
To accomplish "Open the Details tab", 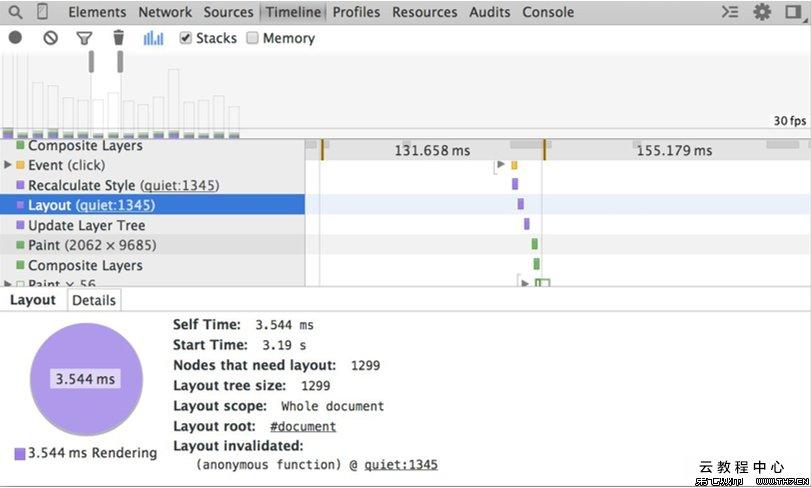I will click(94, 300).
